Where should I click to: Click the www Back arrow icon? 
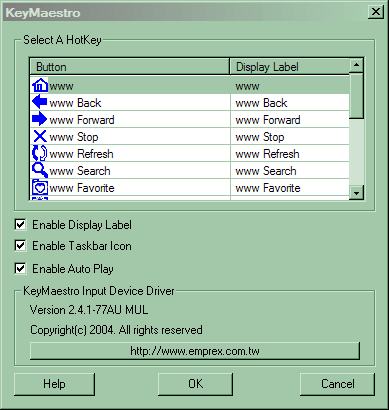click(x=39, y=102)
